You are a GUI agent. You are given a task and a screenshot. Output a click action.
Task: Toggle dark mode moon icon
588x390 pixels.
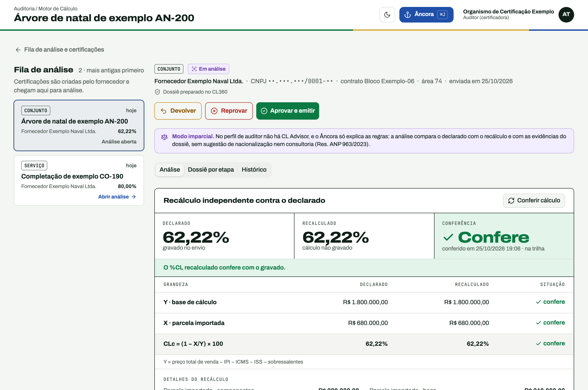pyautogui.click(x=387, y=15)
